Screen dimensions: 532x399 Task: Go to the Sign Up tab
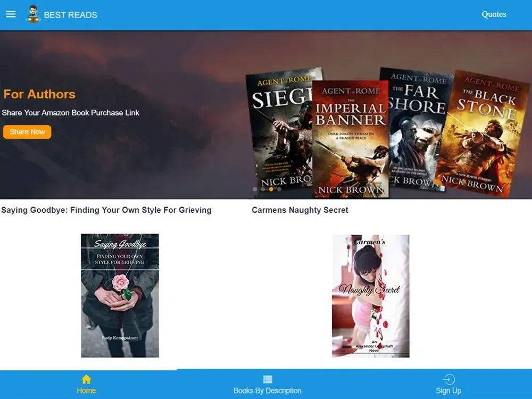tap(448, 390)
